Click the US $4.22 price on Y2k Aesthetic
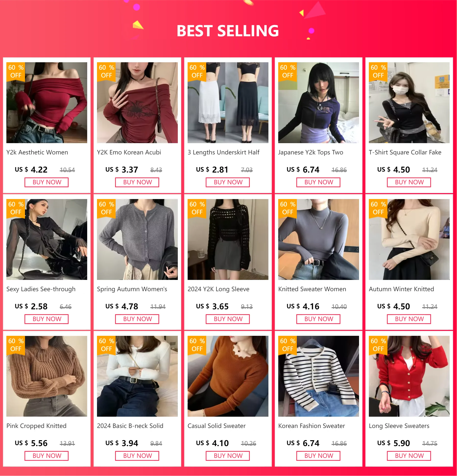This screenshot has height=476, width=457. (31, 170)
